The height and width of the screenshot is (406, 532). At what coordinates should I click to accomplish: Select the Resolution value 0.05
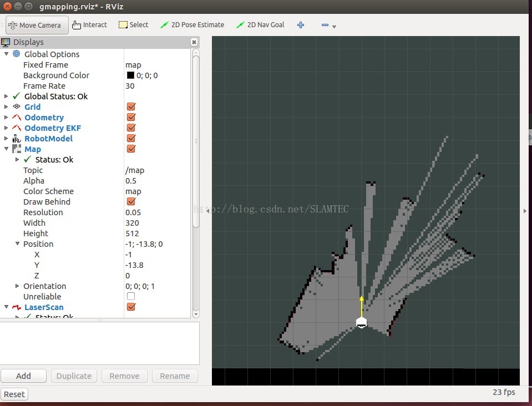point(133,212)
